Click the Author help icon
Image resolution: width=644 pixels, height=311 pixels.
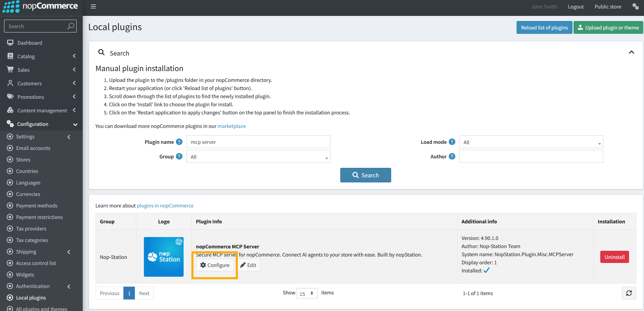452,156
